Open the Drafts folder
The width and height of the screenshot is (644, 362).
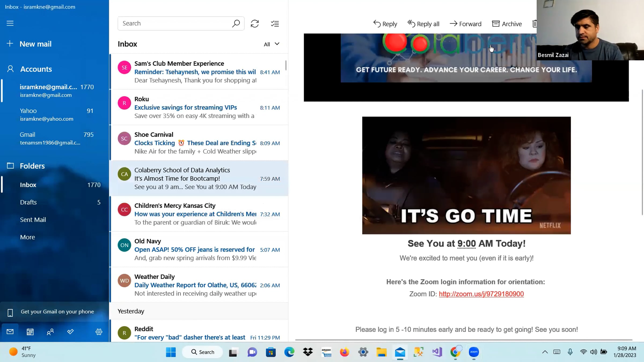tap(28, 202)
